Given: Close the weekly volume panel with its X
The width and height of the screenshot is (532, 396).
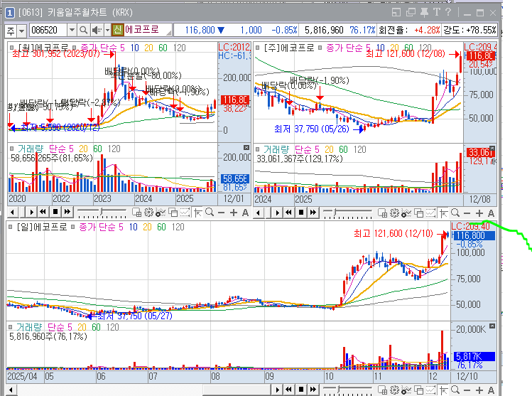Looking at the screenshot, I should point(492,148).
